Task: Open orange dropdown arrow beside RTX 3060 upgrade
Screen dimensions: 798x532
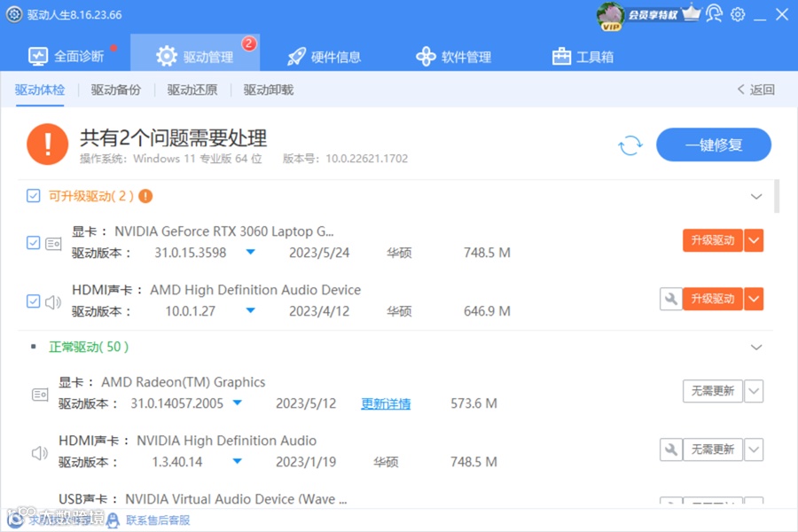Action: click(754, 240)
